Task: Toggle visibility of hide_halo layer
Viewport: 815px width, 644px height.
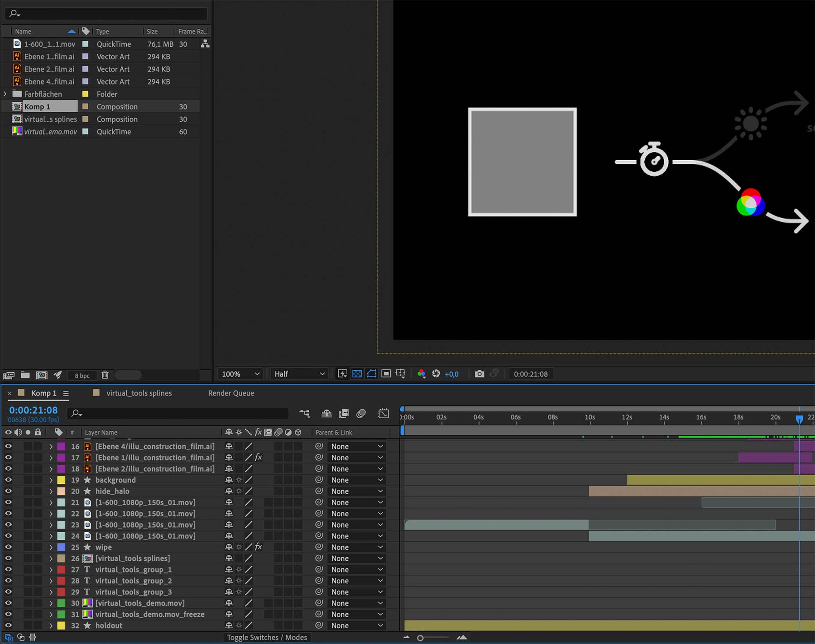Action: [x=8, y=491]
